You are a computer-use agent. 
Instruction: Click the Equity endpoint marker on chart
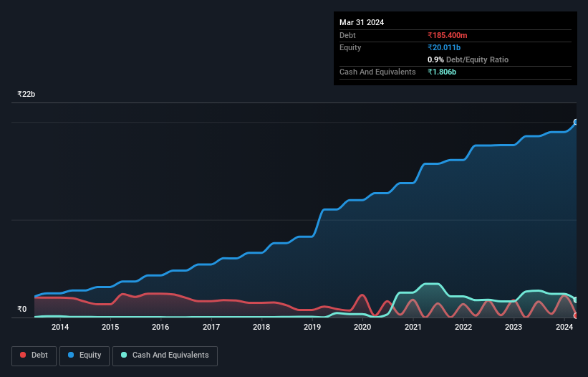pyautogui.click(x=576, y=122)
